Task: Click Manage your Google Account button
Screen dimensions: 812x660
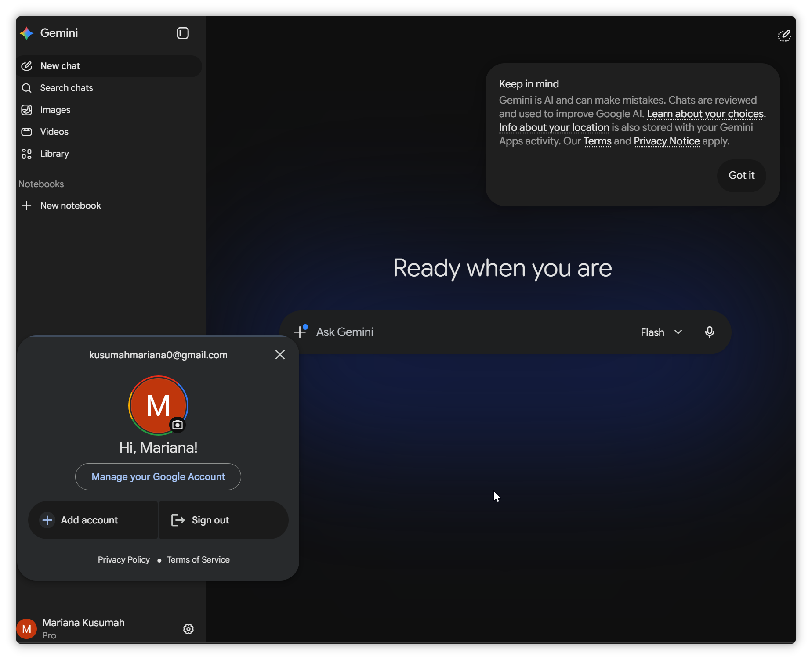Action: pyautogui.click(x=158, y=476)
